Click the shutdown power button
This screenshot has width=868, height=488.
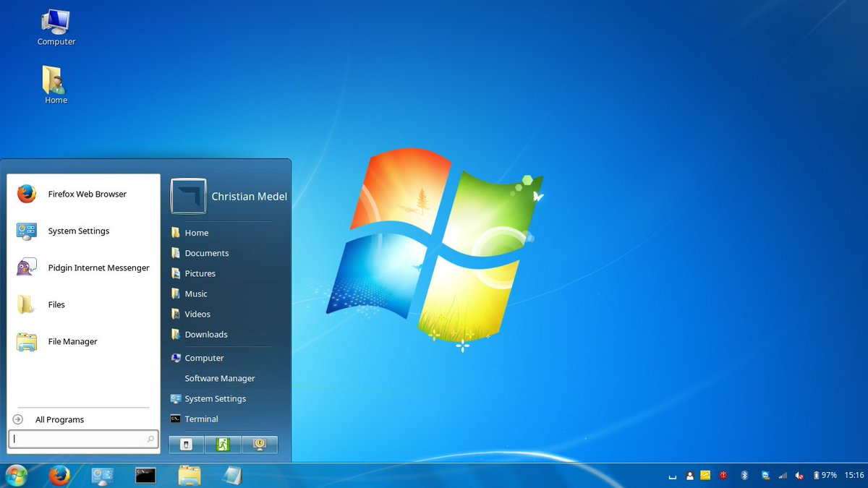point(187,445)
